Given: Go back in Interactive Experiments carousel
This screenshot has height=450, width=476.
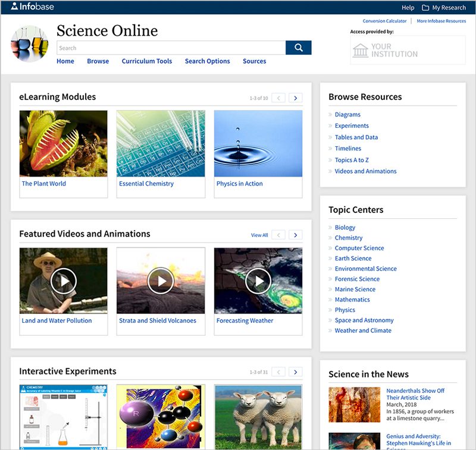Looking at the screenshot, I should tap(278, 372).
